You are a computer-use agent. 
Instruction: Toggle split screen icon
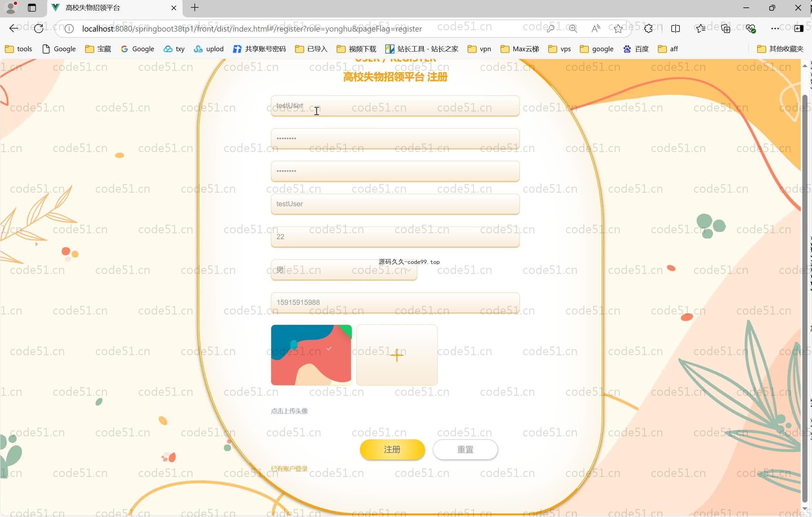675,29
